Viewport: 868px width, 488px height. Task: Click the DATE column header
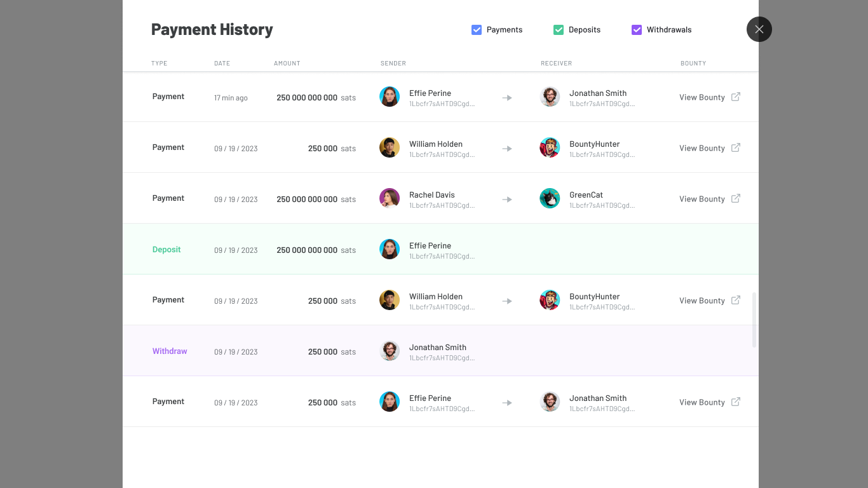222,63
